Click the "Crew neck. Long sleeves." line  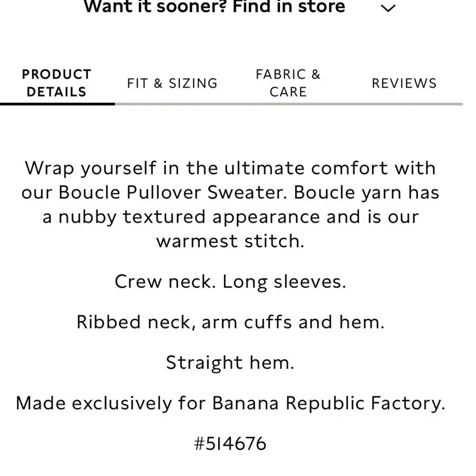(230, 282)
